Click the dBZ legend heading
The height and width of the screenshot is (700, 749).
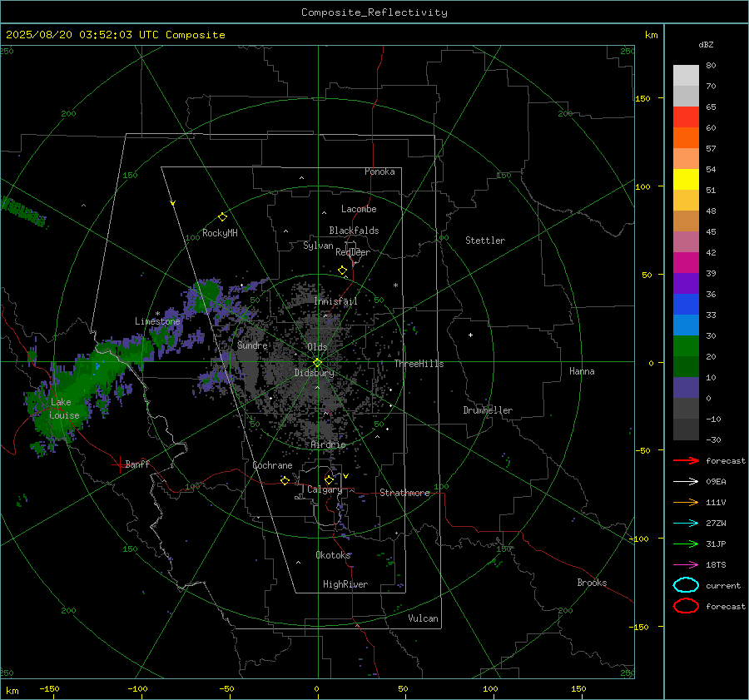tap(706, 44)
